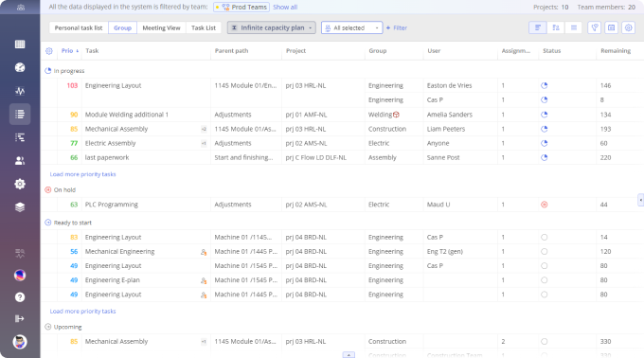Click the Prod Teams team filter chip
The width and height of the screenshot is (644, 358).
241,7
